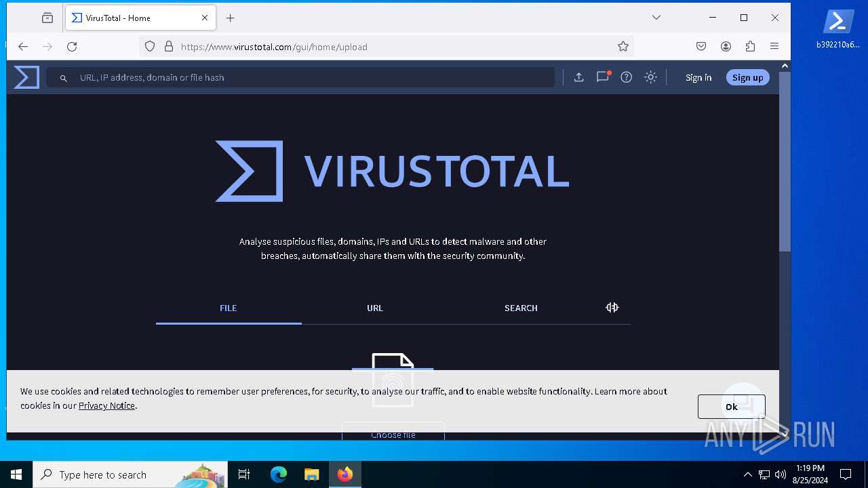Accept cookies with the Ok button
Image resolution: width=868 pixels, height=488 pixels.
[x=731, y=407]
